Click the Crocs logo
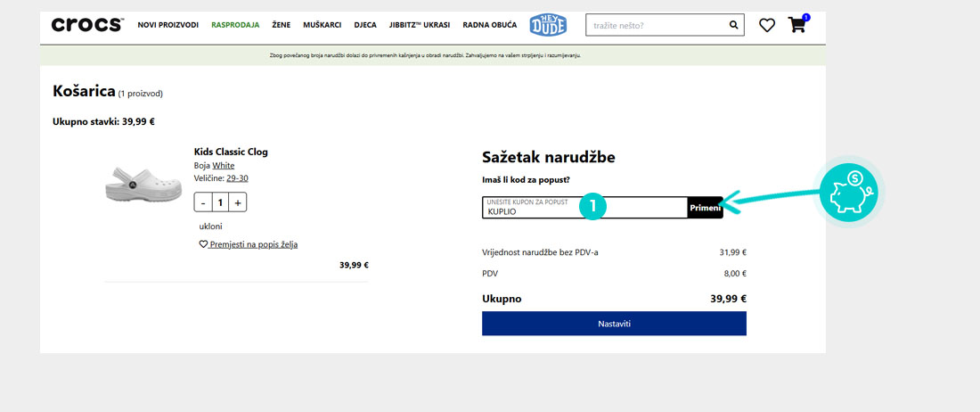This screenshot has width=980, height=412. coord(86,25)
